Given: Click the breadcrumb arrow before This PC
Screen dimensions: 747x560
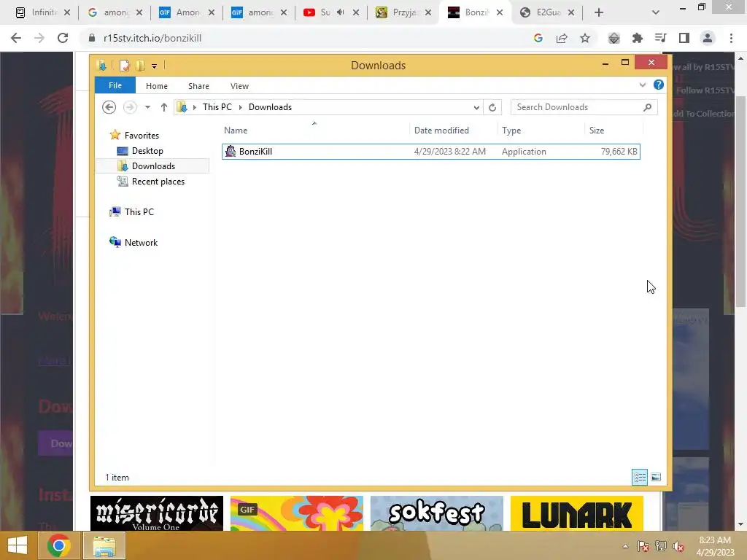Looking at the screenshot, I should click(194, 108).
